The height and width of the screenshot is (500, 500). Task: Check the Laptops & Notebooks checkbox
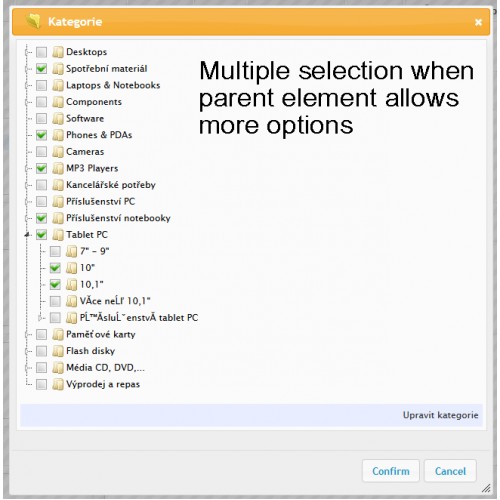(x=41, y=85)
